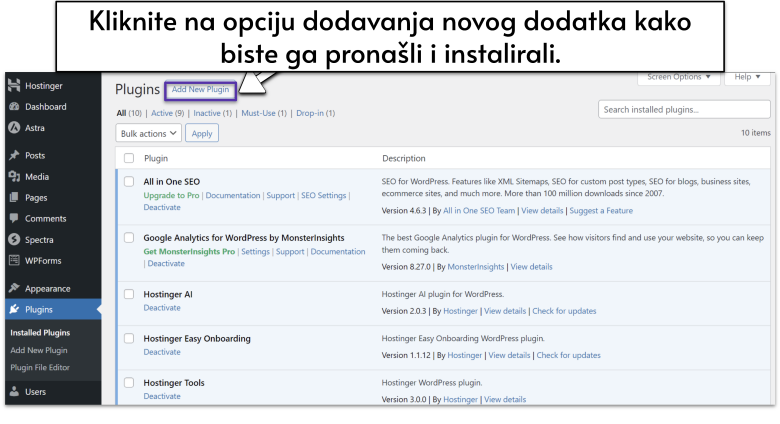Open MonsterInsights Support link
780x424 pixels.
(x=290, y=252)
